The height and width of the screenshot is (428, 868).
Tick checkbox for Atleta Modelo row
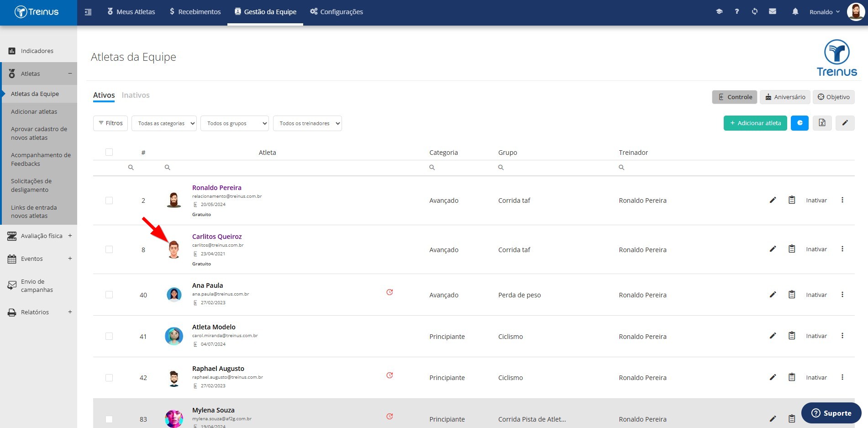[109, 336]
